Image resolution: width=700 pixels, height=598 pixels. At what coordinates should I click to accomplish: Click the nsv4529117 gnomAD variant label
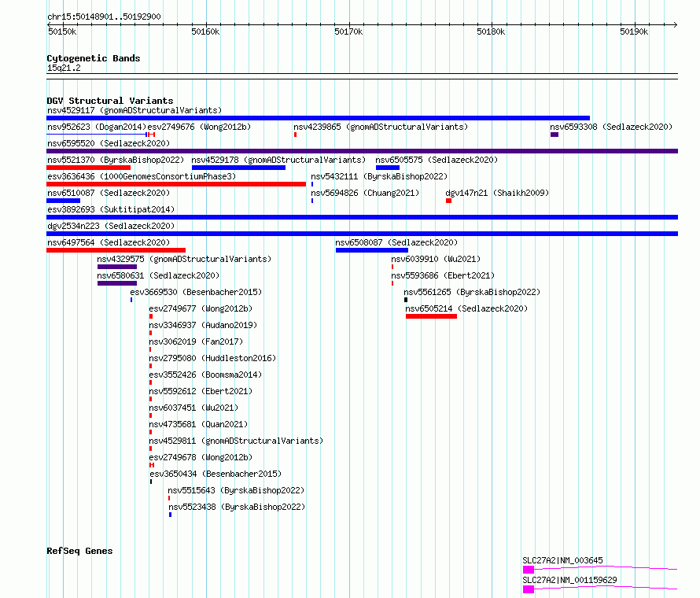point(134,110)
